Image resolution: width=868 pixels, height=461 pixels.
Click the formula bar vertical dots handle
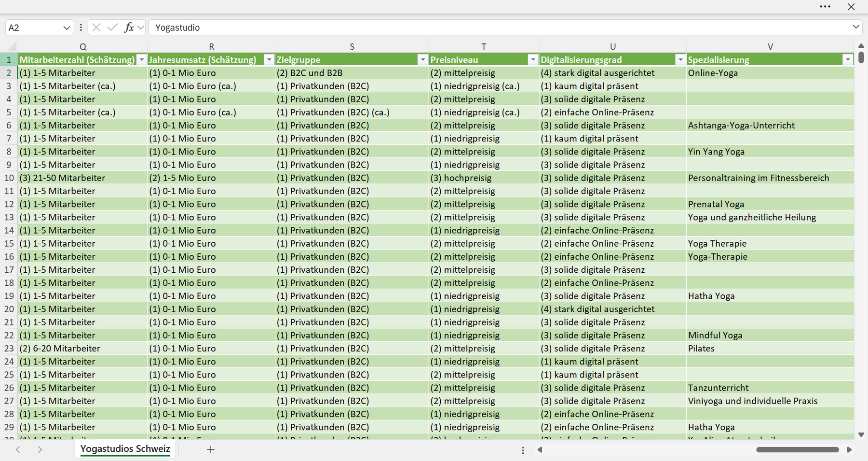click(81, 28)
